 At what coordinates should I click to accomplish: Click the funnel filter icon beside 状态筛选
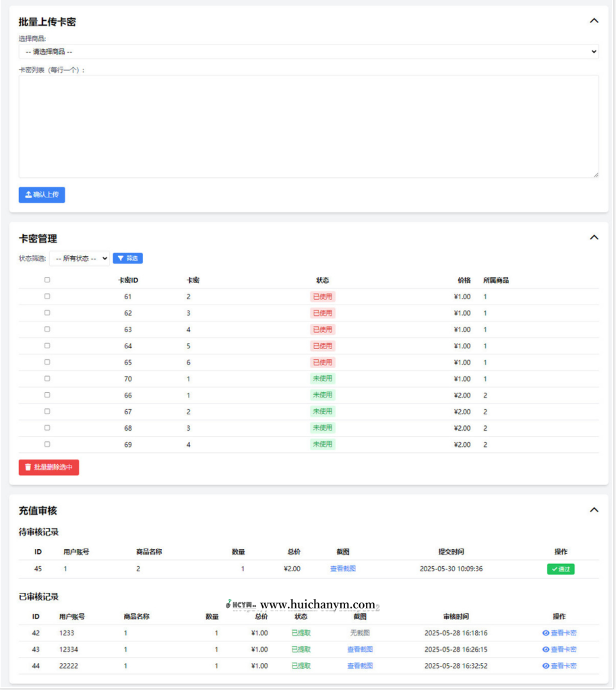[x=121, y=258]
